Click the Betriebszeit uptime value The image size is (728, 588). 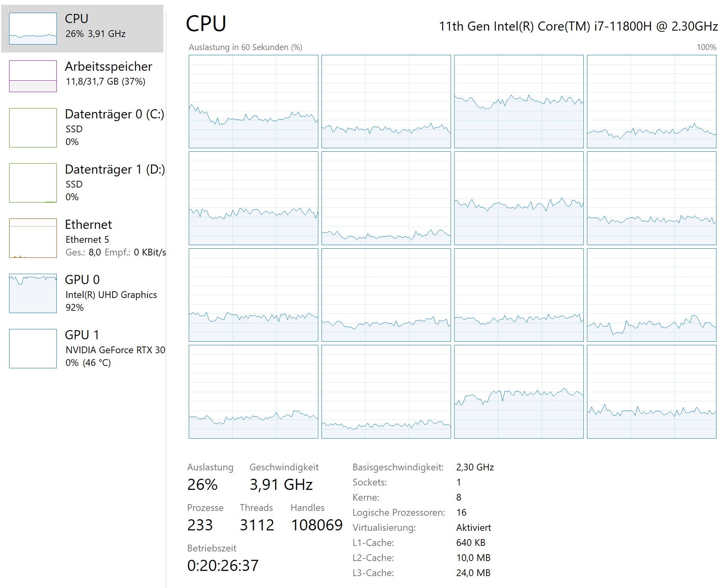223,565
